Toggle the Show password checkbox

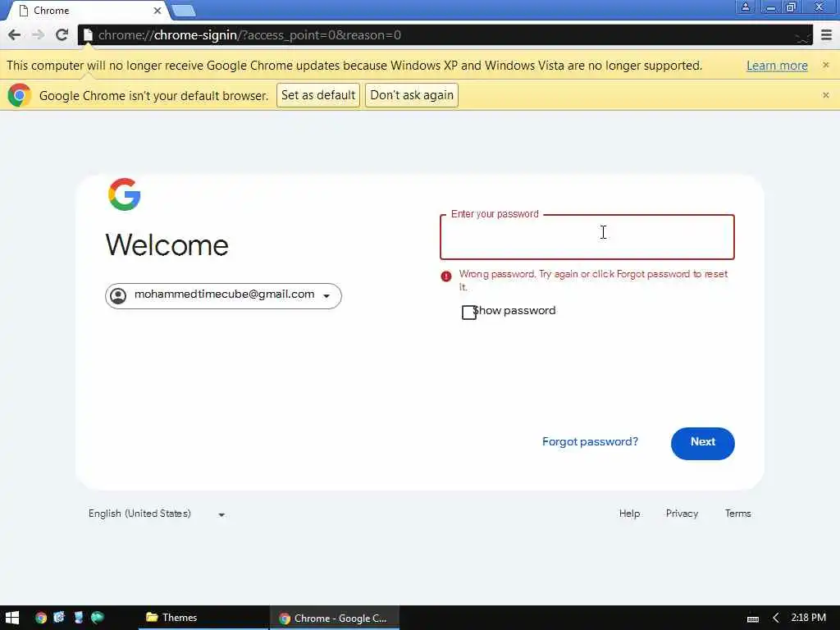coord(468,313)
